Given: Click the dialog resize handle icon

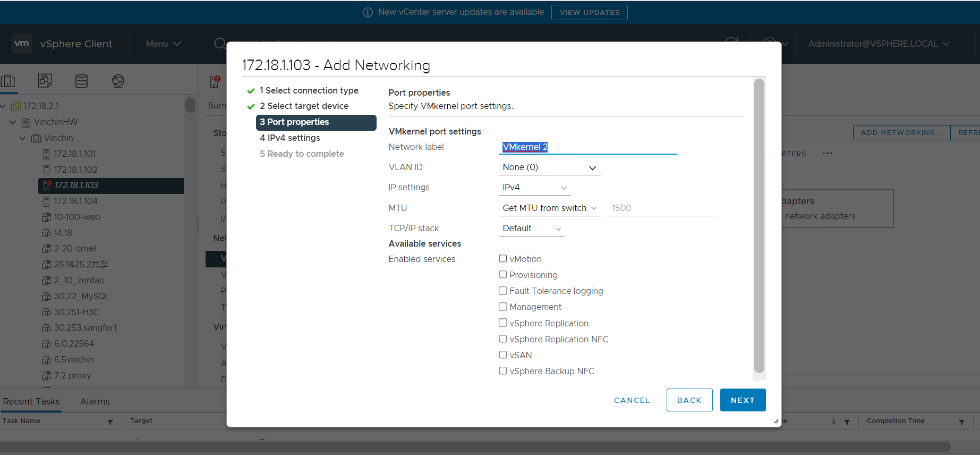Looking at the screenshot, I should (776, 421).
